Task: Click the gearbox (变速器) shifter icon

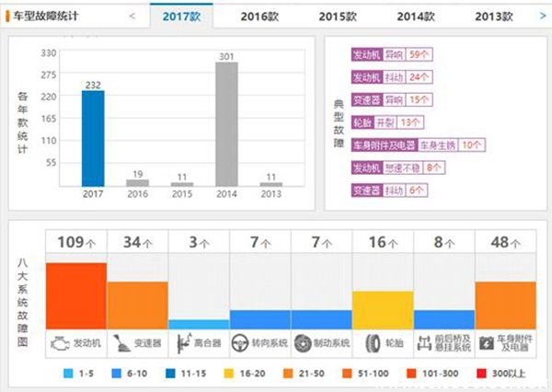Action: pos(121,343)
